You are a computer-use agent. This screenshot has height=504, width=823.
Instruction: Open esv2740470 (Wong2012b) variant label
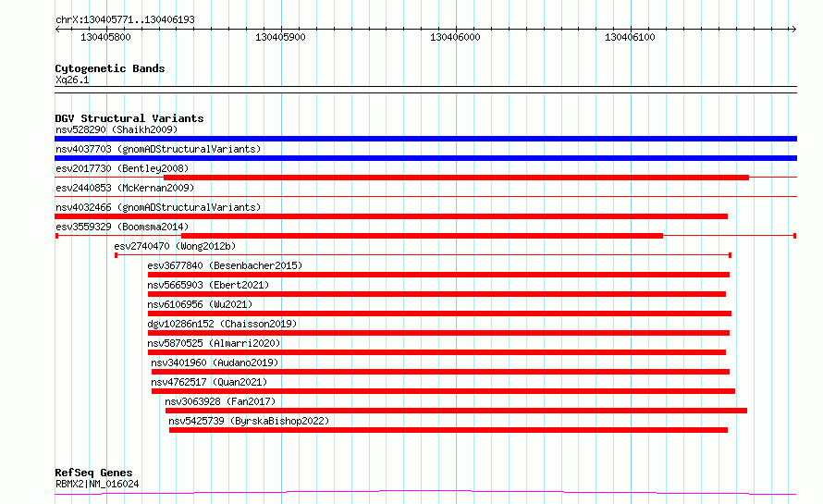[175, 246]
